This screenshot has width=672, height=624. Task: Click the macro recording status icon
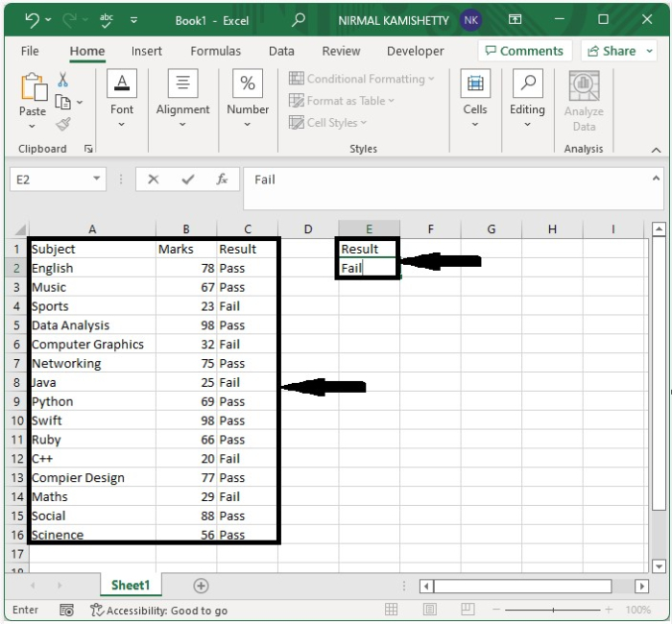(66, 610)
